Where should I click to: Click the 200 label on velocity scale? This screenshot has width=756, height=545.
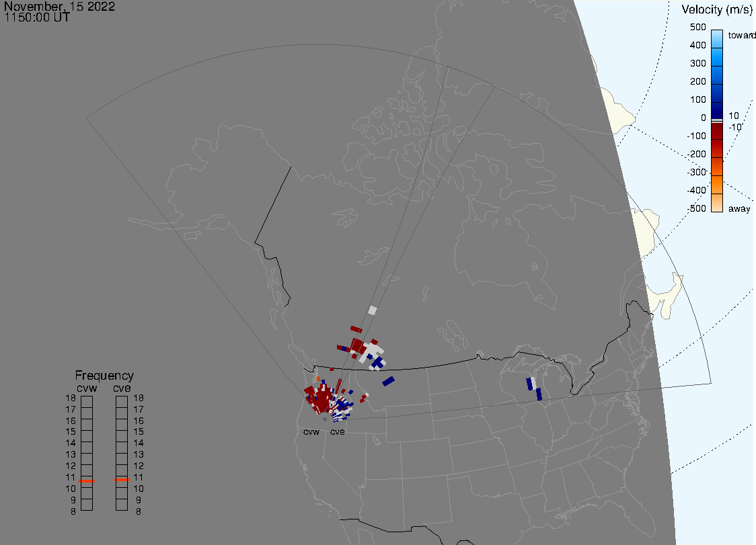tap(697, 81)
